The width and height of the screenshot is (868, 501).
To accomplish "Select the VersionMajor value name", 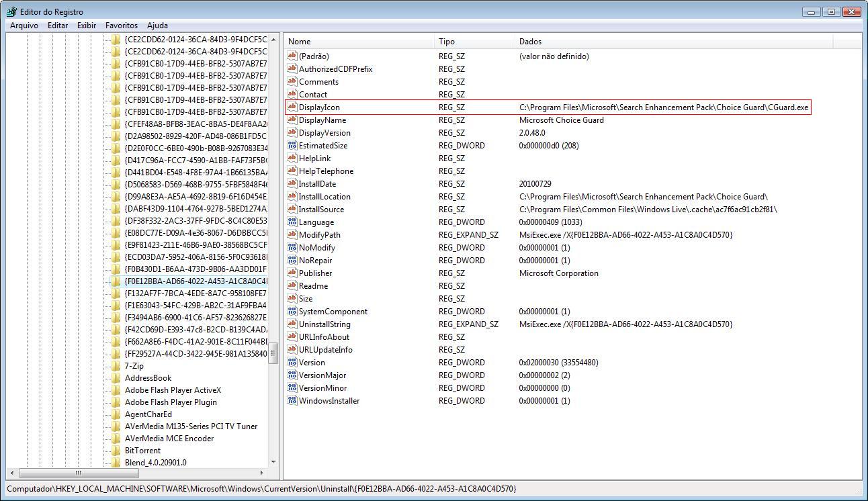I will [322, 375].
